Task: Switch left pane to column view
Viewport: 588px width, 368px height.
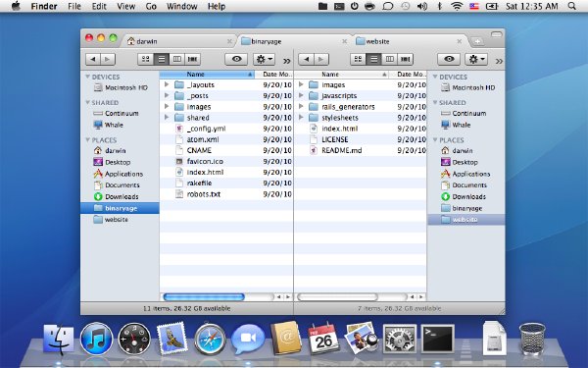Action: click(177, 59)
